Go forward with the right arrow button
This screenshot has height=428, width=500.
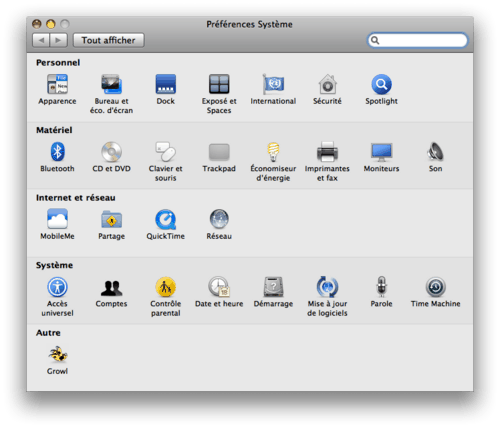pyautogui.click(x=59, y=40)
